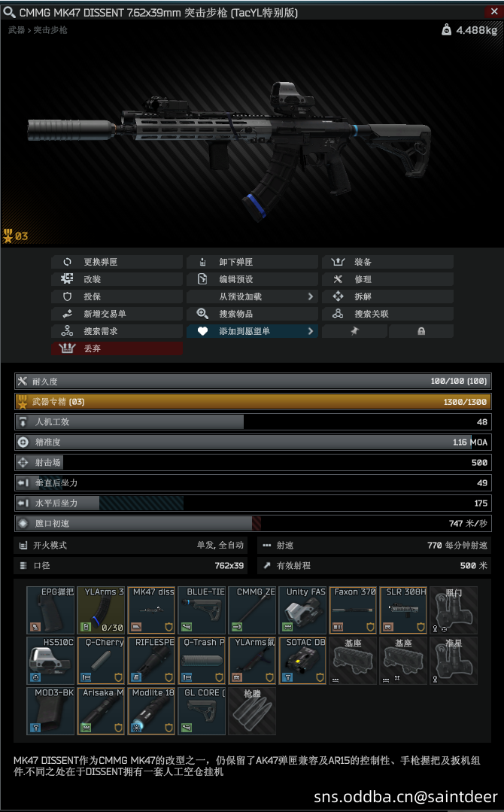Click the 搜索物品 magnifier icon
The height and width of the screenshot is (812, 504).
[202, 313]
